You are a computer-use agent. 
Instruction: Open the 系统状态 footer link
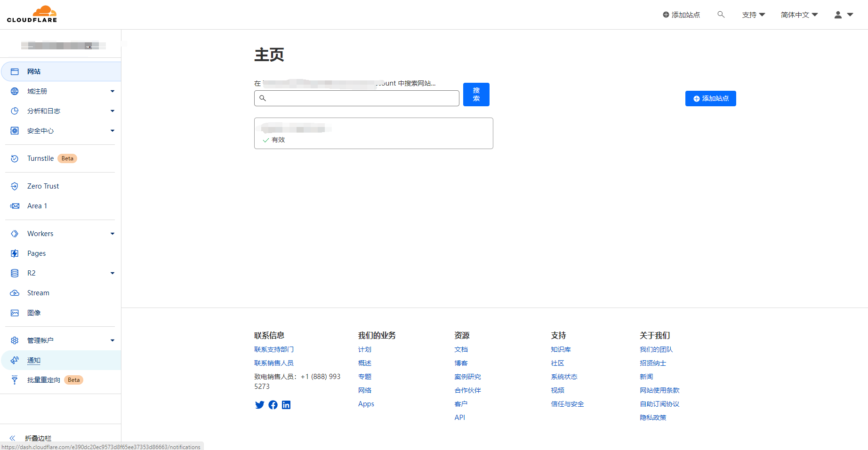[564, 377]
